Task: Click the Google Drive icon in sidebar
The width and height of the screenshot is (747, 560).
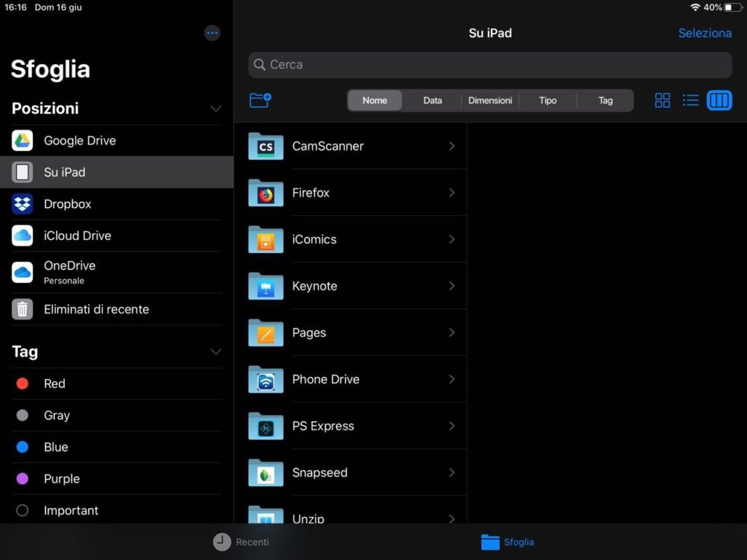Action: coord(23,141)
